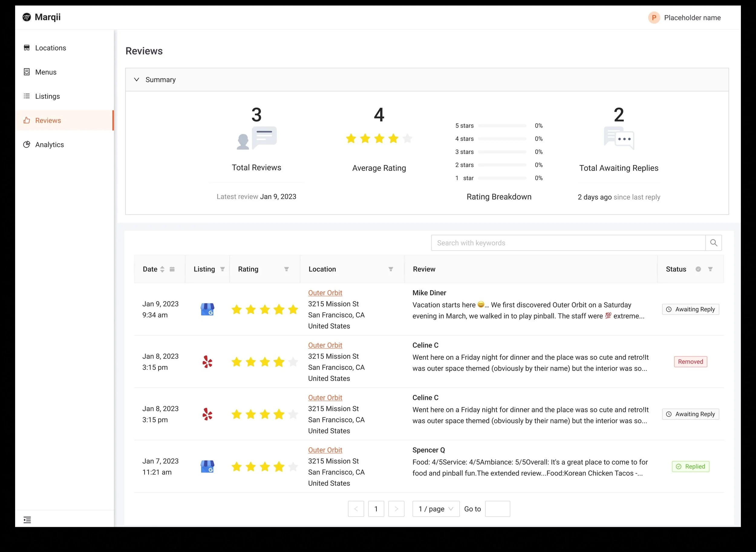
Task: Click the 5 stars breakdown bar
Action: [x=502, y=126]
